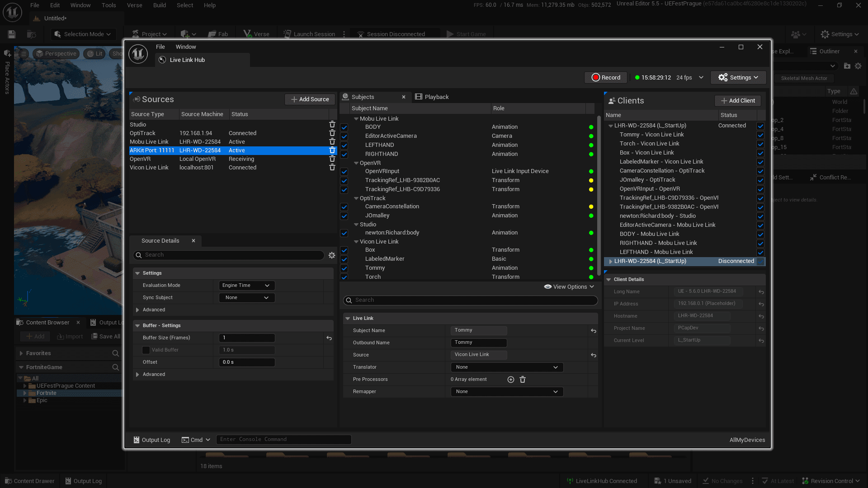Open Source Details settings gear
Screen dimensions: 868x488
pyautogui.click(x=332, y=255)
